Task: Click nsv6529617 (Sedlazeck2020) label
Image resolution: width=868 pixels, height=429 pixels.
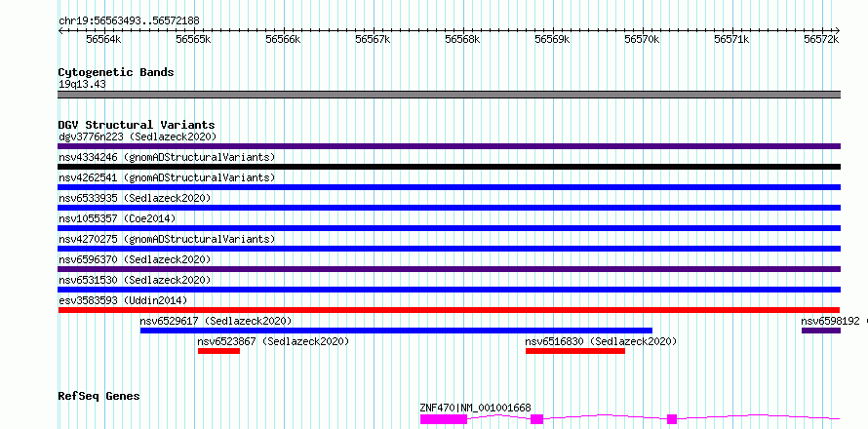Action: [216, 321]
